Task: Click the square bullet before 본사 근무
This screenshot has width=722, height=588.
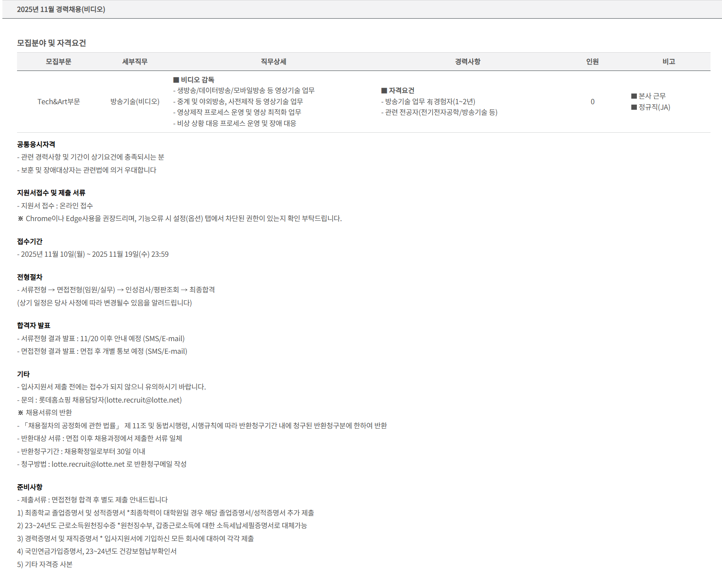Action: click(x=634, y=96)
